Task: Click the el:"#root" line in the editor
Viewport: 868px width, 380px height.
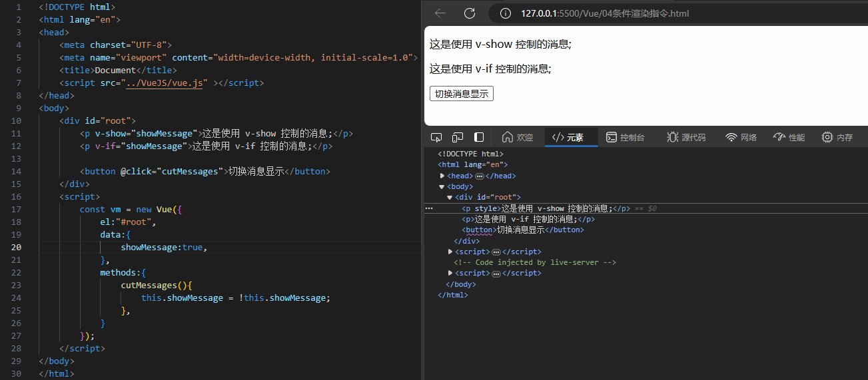Action: pyautogui.click(x=128, y=222)
